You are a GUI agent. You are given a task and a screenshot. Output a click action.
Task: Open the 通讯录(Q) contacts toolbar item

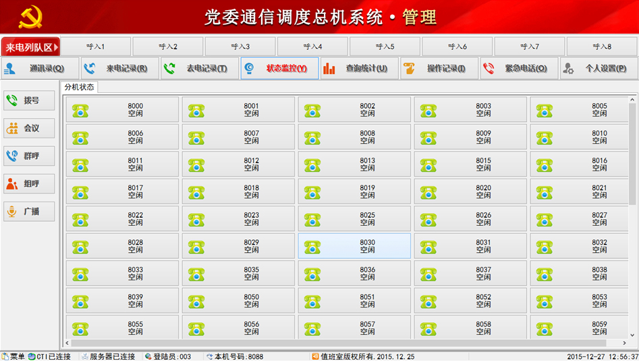(x=40, y=68)
